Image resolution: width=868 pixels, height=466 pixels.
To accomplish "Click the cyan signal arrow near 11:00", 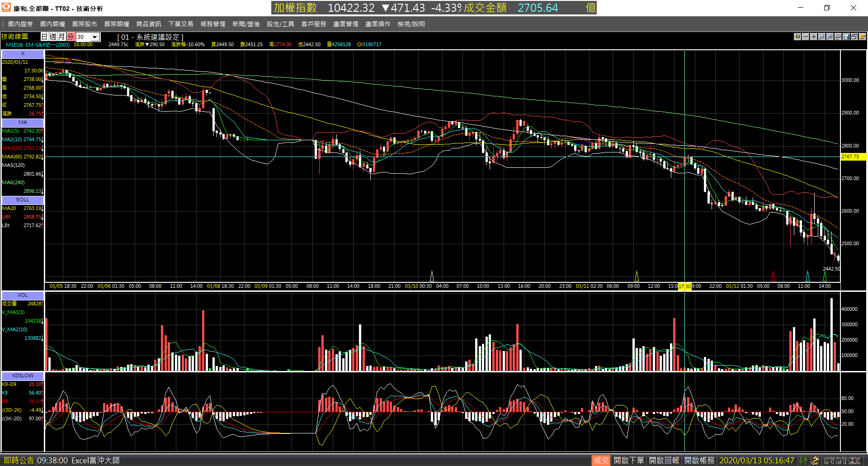I will point(808,276).
